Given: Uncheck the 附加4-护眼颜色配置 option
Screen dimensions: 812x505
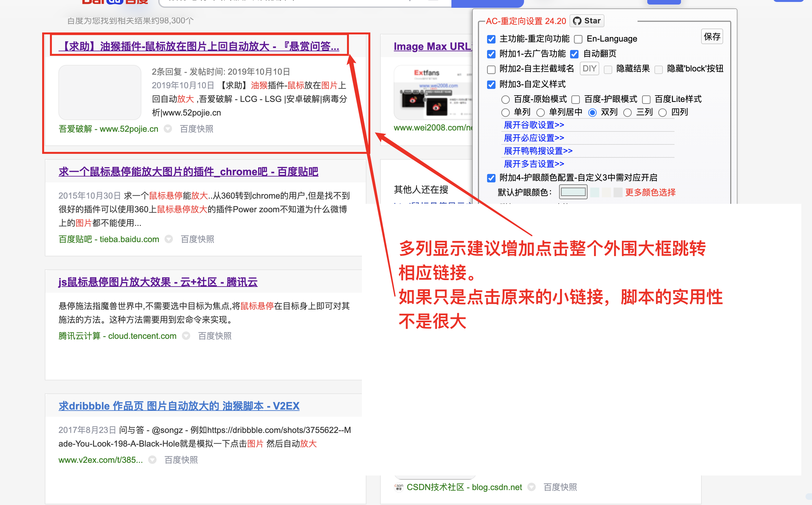Looking at the screenshot, I should [491, 178].
